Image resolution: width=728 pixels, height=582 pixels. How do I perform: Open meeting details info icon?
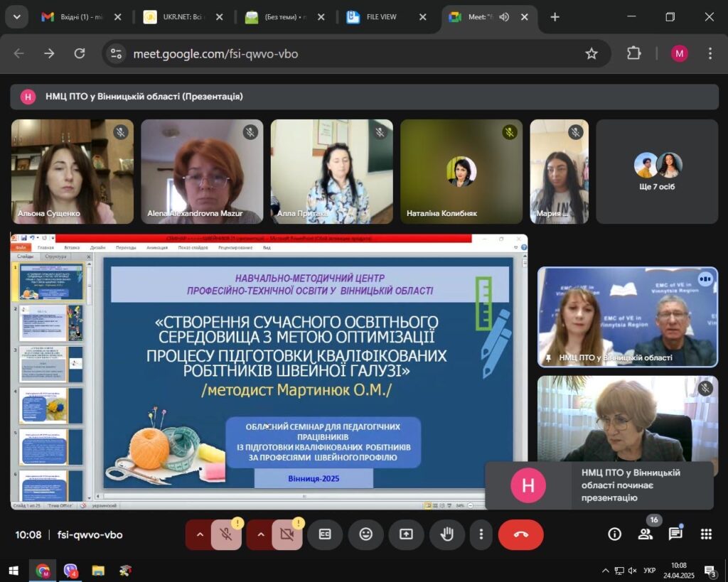pyautogui.click(x=614, y=534)
